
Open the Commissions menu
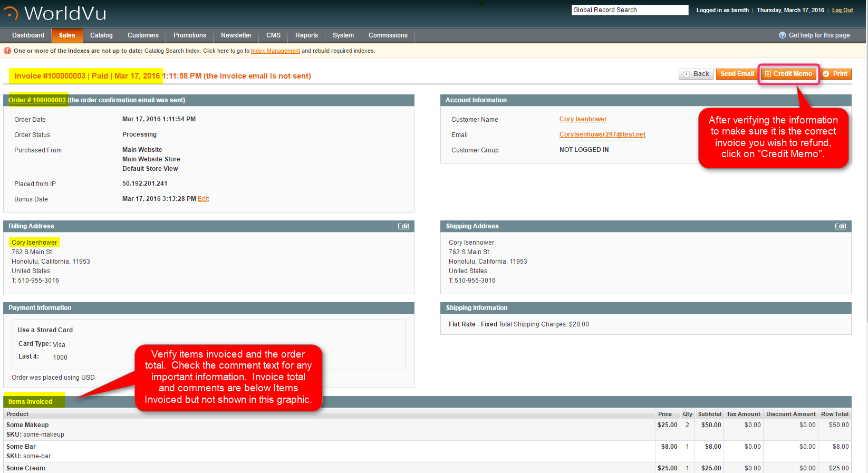(x=388, y=35)
